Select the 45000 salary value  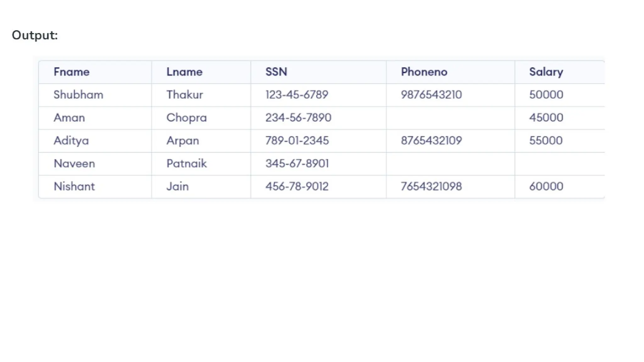(x=546, y=118)
